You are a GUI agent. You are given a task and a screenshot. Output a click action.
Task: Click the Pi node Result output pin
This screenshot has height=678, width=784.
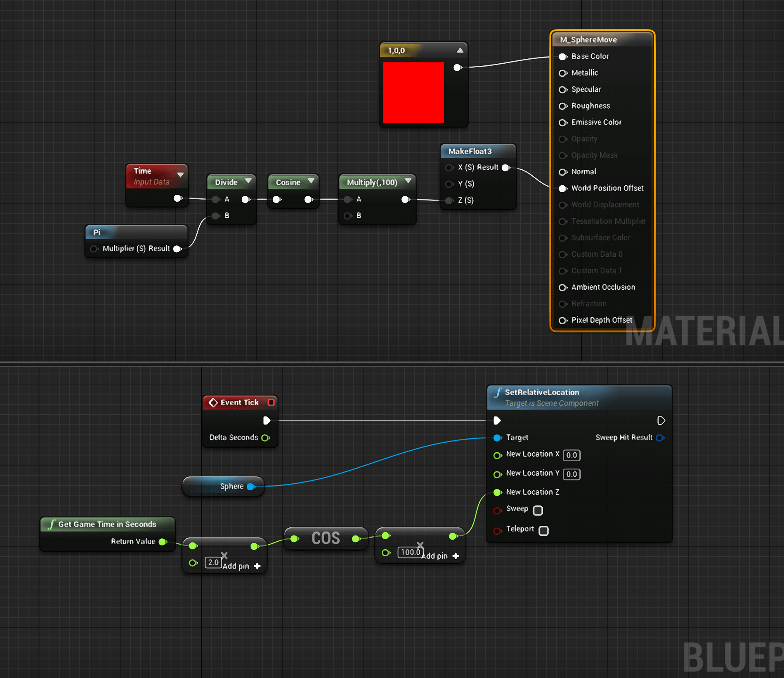(178, 249)
